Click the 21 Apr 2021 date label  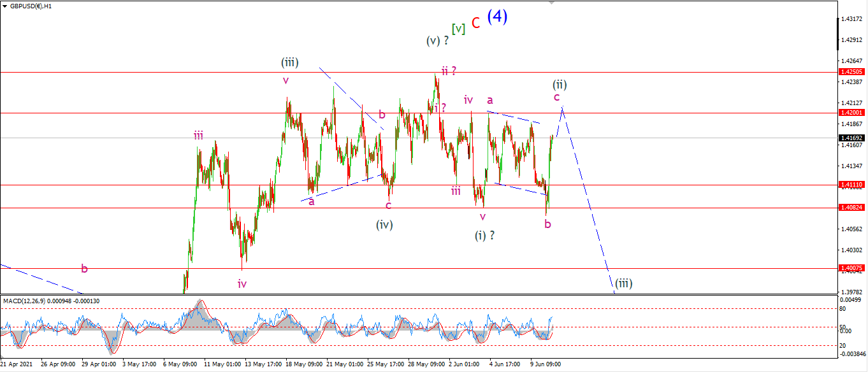tap(16, 365)
